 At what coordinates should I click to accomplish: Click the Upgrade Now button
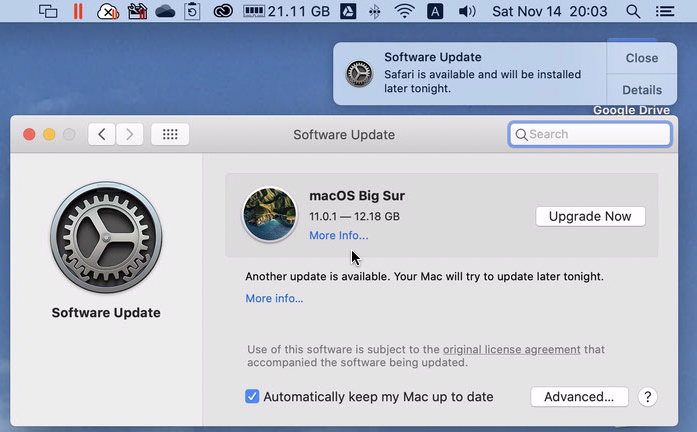[x=590, y=216]
